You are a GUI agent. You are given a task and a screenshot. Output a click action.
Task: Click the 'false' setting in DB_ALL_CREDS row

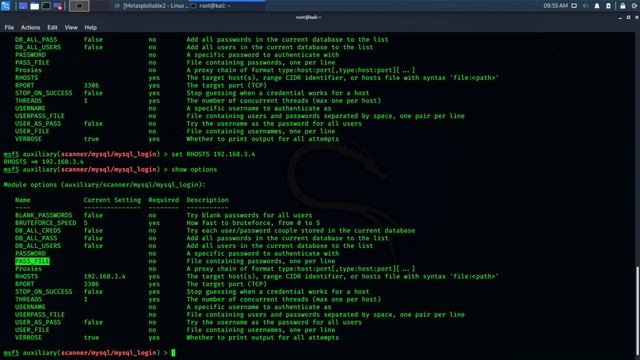pyautogui.click(x=93, y=231)
